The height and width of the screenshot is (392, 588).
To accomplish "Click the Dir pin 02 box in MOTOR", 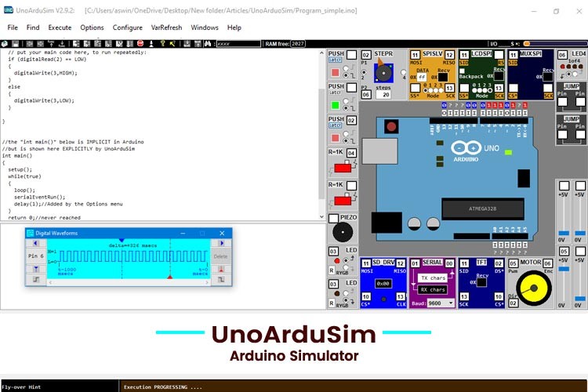I will tap(514, 303).
